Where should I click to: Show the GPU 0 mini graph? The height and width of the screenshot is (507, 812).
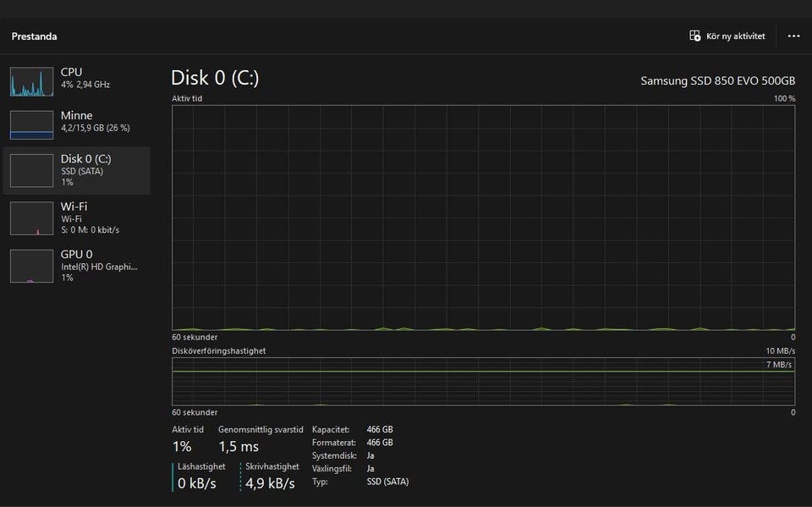tap(31, 266)
